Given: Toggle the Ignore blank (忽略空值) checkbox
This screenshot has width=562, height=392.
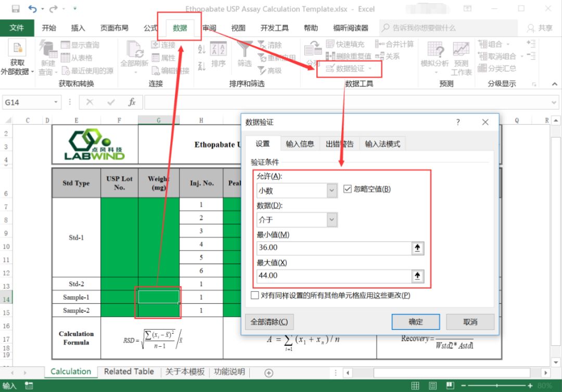Looking at the screenshot, I should point(348,190).
